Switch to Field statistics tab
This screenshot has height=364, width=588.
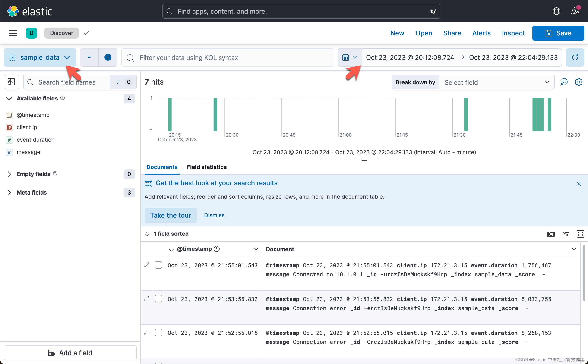(206, 167)
